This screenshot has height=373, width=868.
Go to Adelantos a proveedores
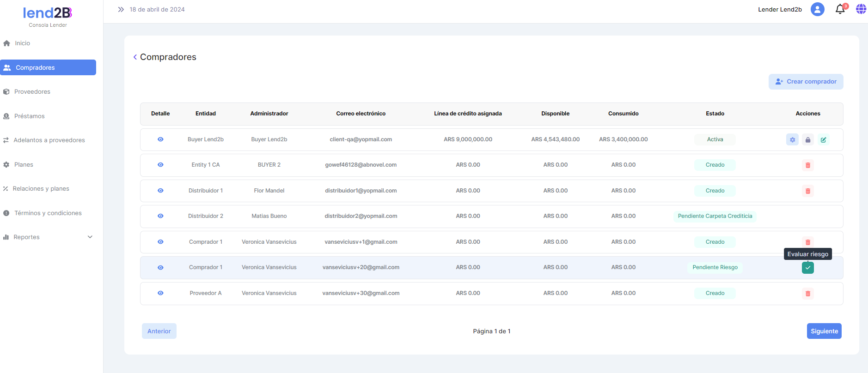(49, 140)
